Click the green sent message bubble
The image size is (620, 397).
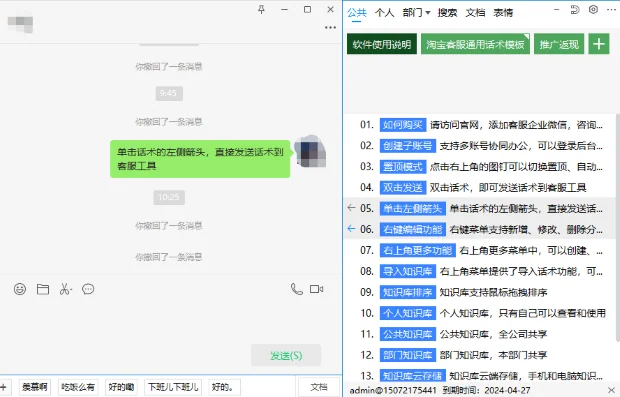point(200,159)
